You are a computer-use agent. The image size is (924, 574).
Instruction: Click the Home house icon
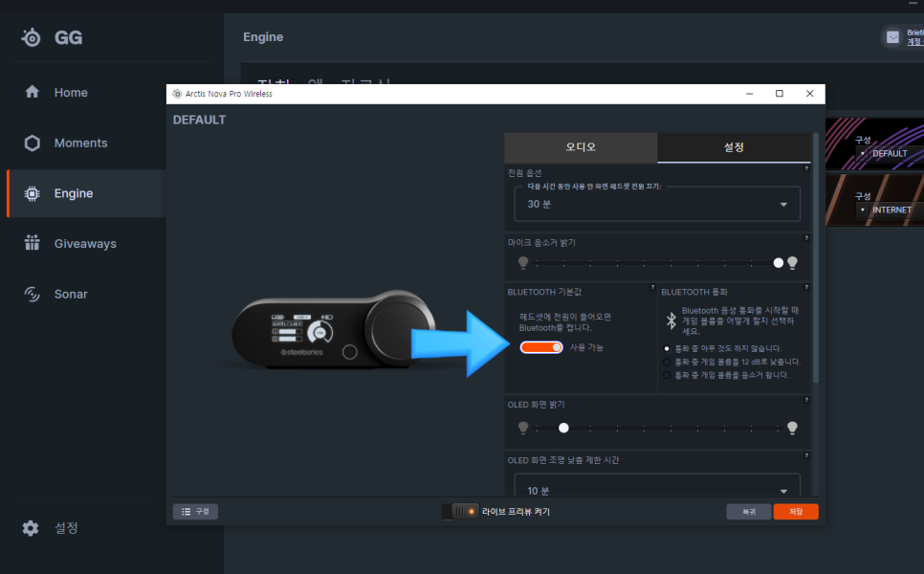click(x=33, y=92)
